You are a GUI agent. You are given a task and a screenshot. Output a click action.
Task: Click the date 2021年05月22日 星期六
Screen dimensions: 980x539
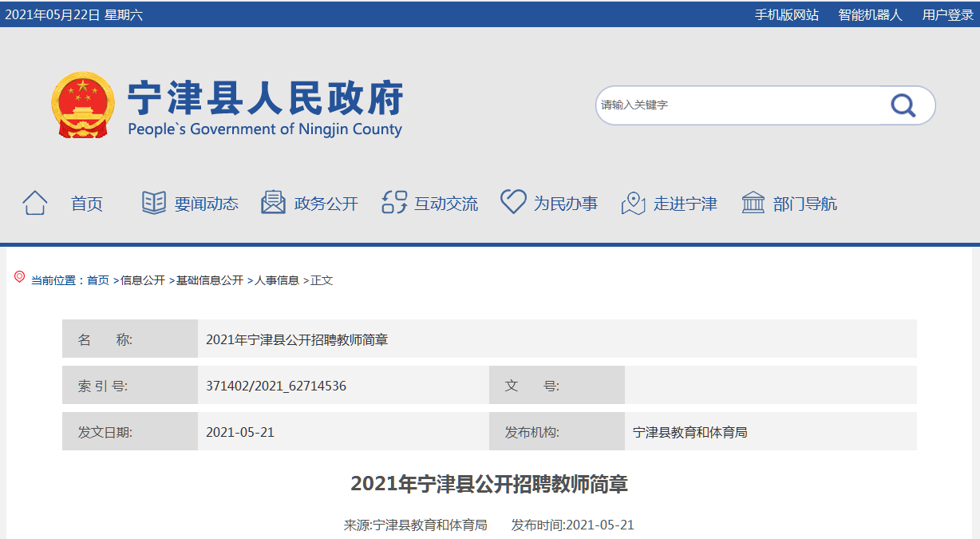click(74, 14)
